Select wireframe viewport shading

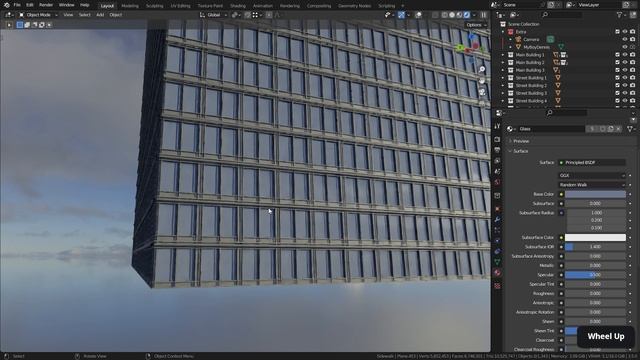(444, 15)
